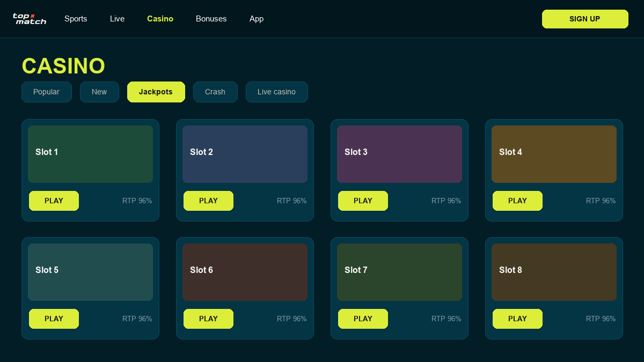Screen dimensions: 644x362
Task: Open the Live casino tab
Action: [277, 92]
